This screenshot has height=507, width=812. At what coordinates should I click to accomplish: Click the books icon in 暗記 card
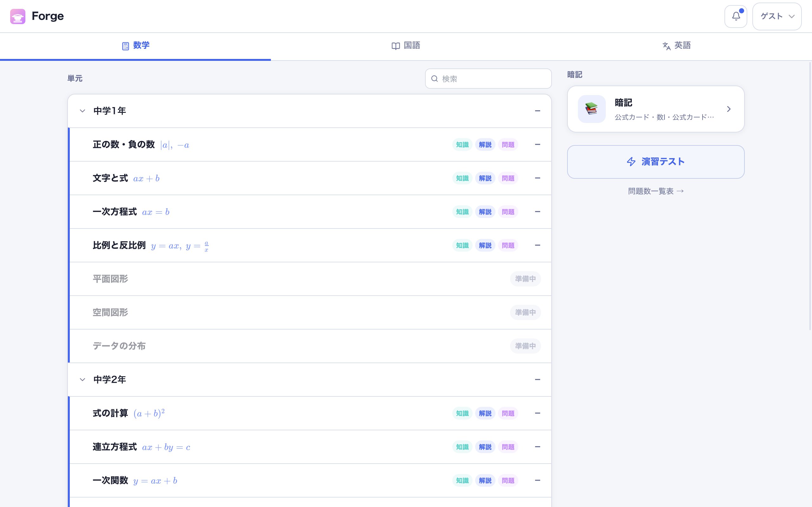pyautogui.click(x=592, y=109)
